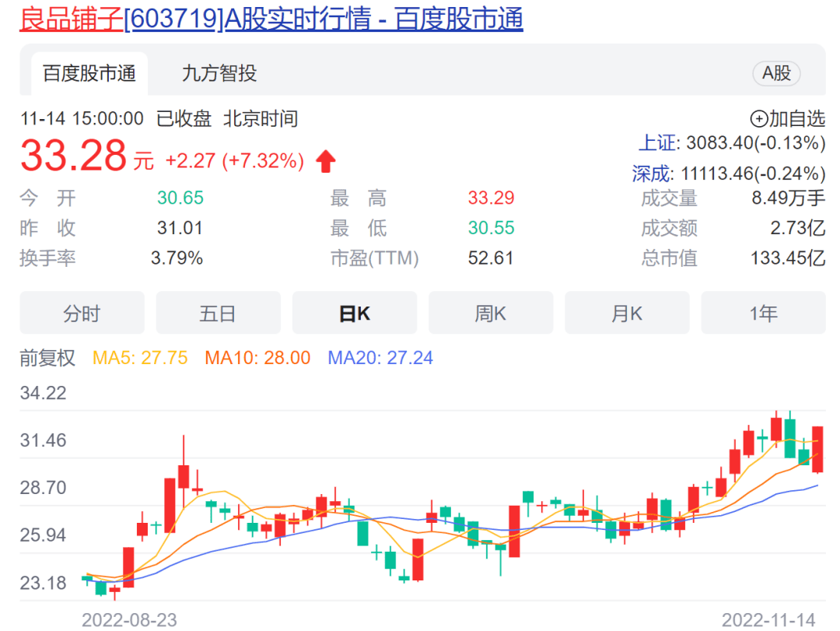
Task: Switch to the 百度股市通 tab
Action: pyautogui.click(x=89, y=73)
